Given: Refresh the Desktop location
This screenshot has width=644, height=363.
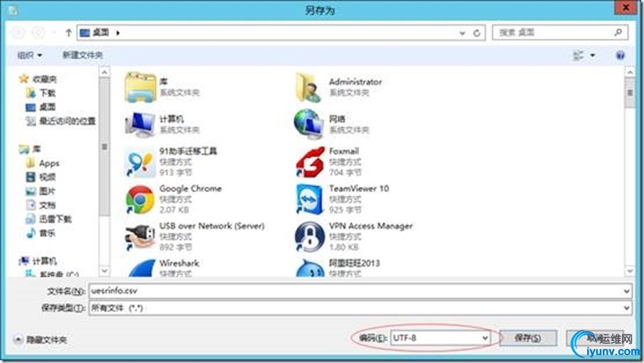Looking at the screenshot, I should point(476,33).
